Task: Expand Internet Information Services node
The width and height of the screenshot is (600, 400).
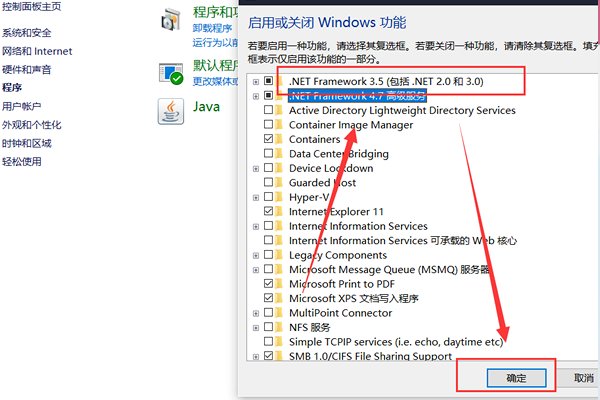Action: coord(256,227)
